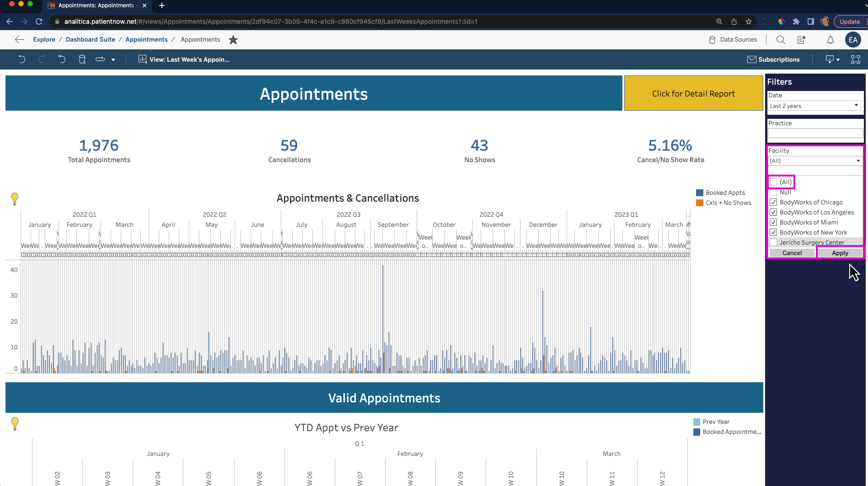Uncheck BodyWorks of Miami facility

point(773,222)
